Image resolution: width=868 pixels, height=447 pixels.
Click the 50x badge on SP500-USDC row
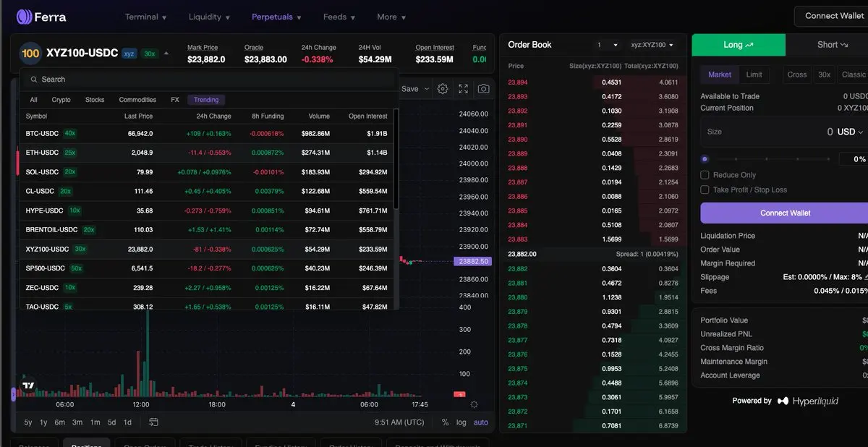[76, 268]
